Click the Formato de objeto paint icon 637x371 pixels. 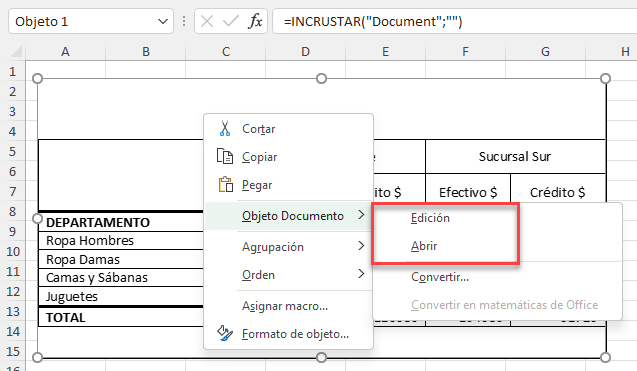coord(225,334)
